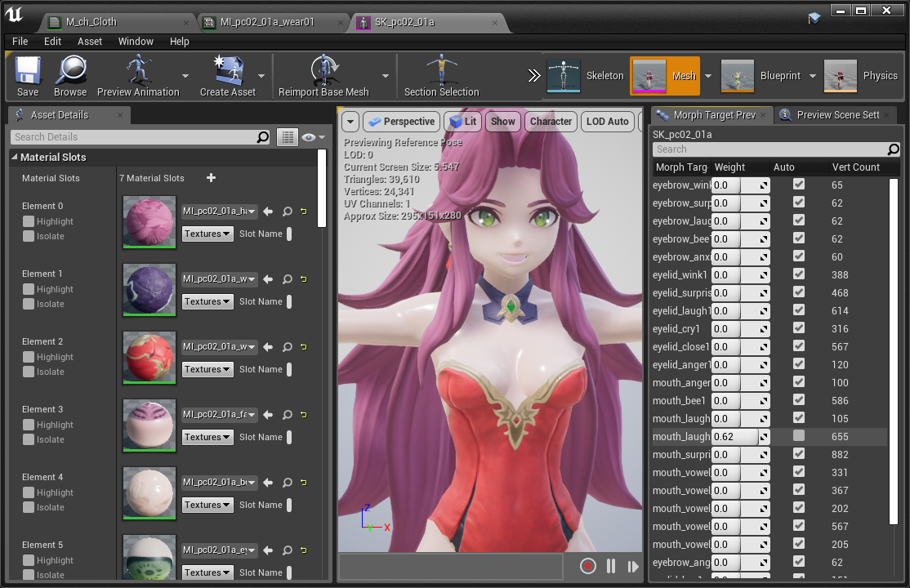Screen dimensions: 910x588
Task: Add a new material slot
Action: [212, 177]
